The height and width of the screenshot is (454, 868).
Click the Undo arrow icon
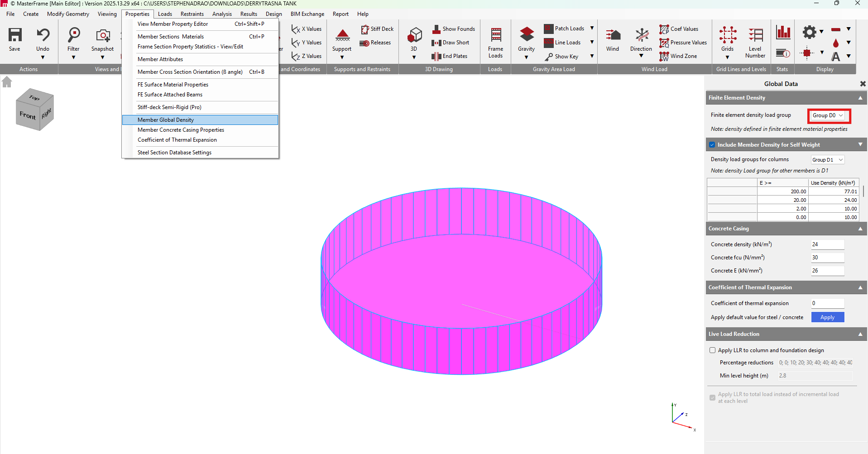(43, 36)
